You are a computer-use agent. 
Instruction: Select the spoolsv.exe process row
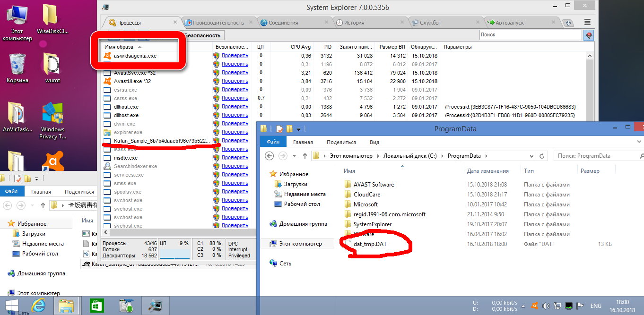(x=128, y=192)
